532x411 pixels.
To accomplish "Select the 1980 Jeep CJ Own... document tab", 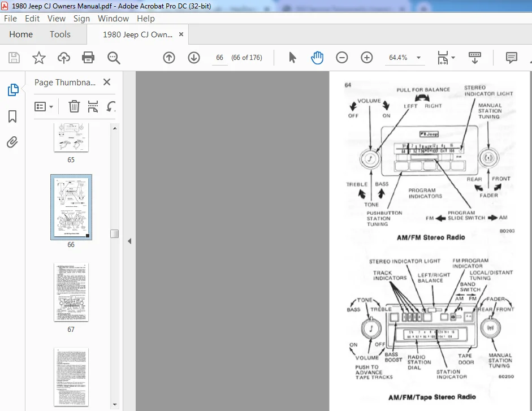I will point(137,34).
